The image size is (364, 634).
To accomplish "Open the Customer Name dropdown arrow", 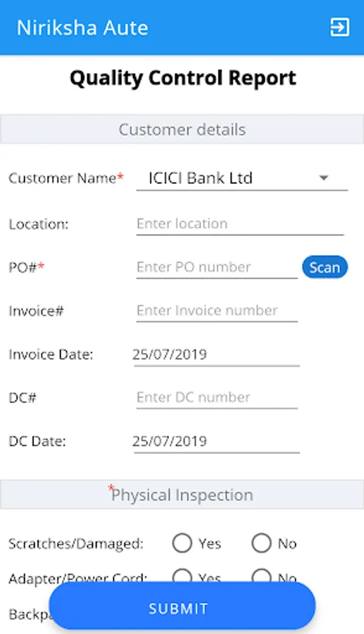I will pyautogui.click(x=324, y=178).
